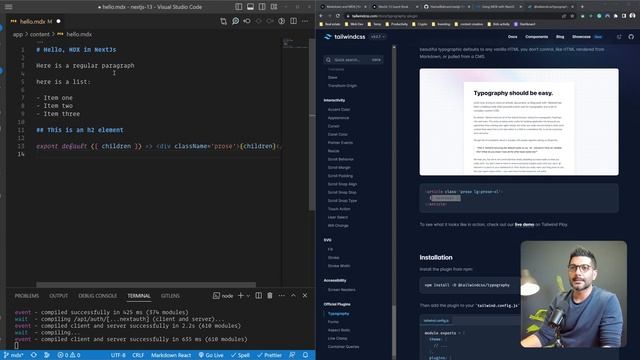Click the heading line 'Hello, MDX in NextJs'

(76, 50)
